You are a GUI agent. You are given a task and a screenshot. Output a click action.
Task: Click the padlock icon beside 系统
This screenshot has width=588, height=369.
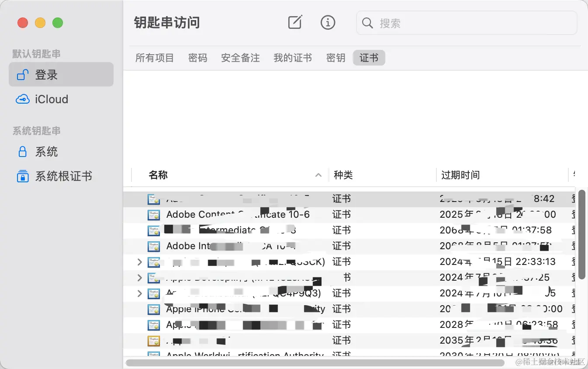coord(22,152)
